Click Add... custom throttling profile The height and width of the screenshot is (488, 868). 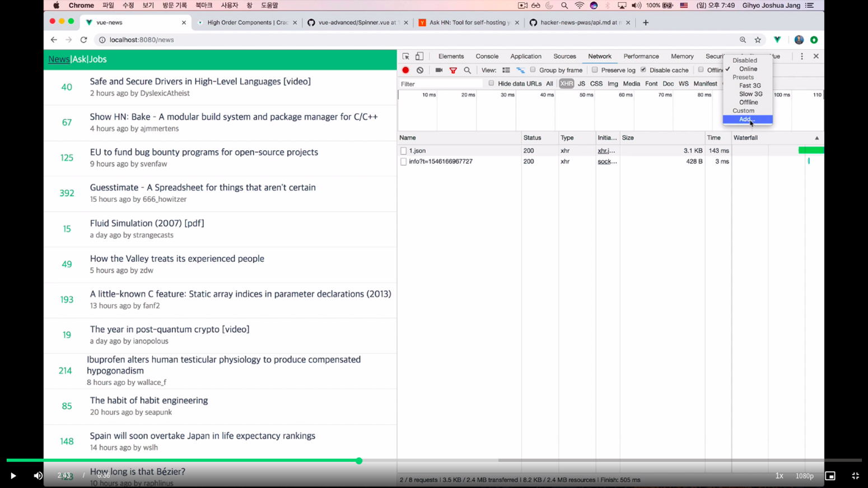pos(748,119)
